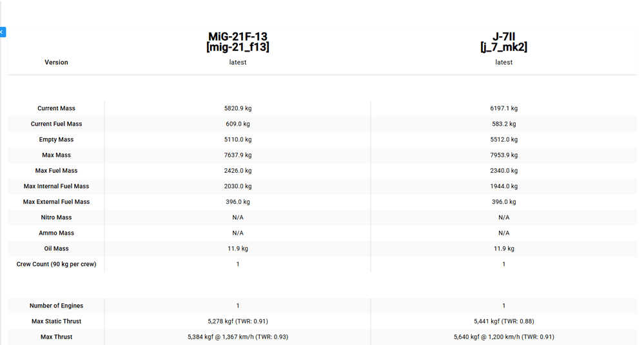Viewport: 644px width, 345px height.
Task: Select the Current Fuel Mass row label
Action: [x=56, y=124]
